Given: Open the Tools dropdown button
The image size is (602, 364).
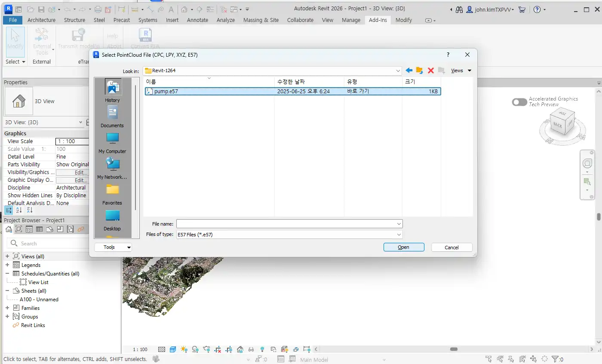Looking at the screenshot, I should [113, 247].
